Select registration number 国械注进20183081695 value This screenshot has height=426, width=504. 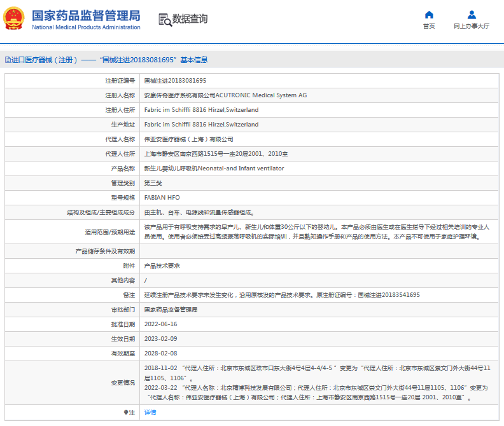pos(175,81)
